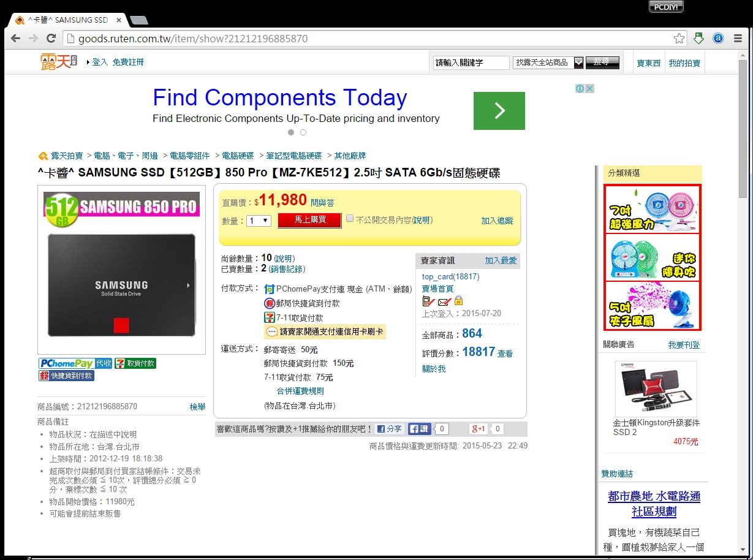This screenshot has width=753, height=560.
Task: Click in the 請輸入關鍵字 search field
Action: tap(472, 62)
